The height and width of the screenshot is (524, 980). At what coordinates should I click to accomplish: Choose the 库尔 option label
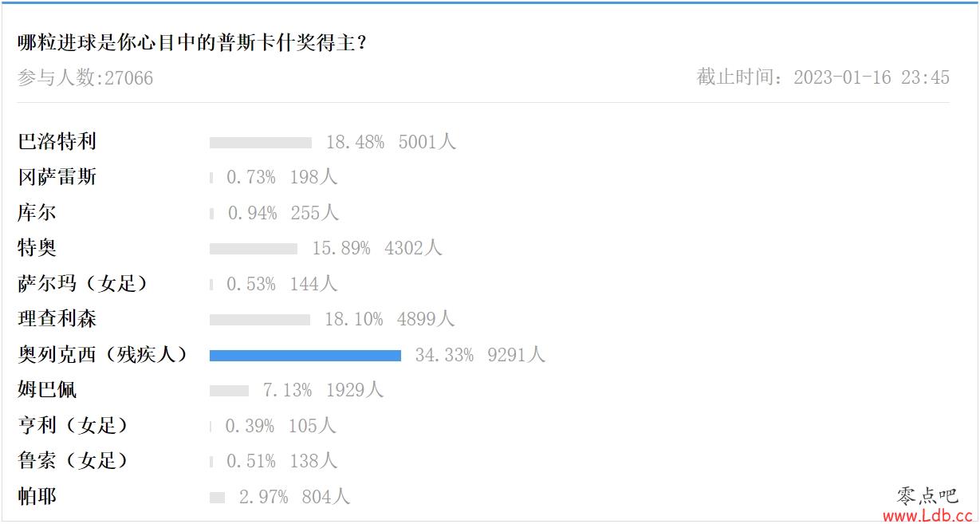(37, 213)
